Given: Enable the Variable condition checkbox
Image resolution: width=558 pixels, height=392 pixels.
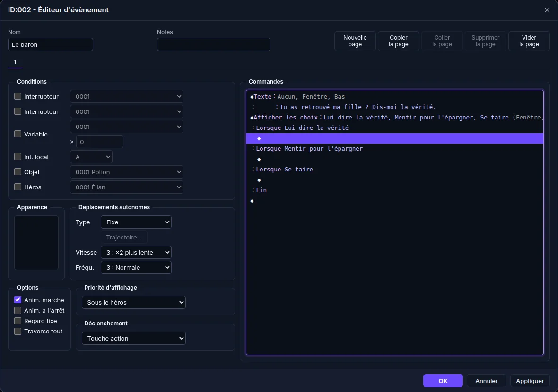Looking at the screenshot, I should pos(18,134).
